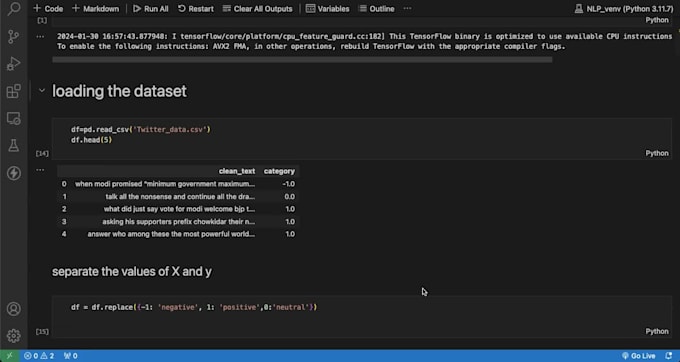Show the notebook Outline
The height and width of the screenshot is (362, 680).
(x=376, y=9)
